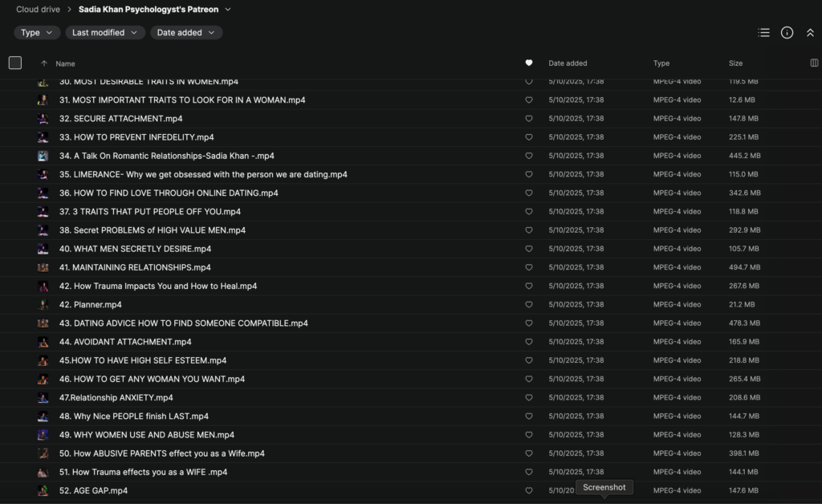The width and height of the screenshot is (822, 504).
Task: Sort by Size column header
Action: tap(735, 63)
